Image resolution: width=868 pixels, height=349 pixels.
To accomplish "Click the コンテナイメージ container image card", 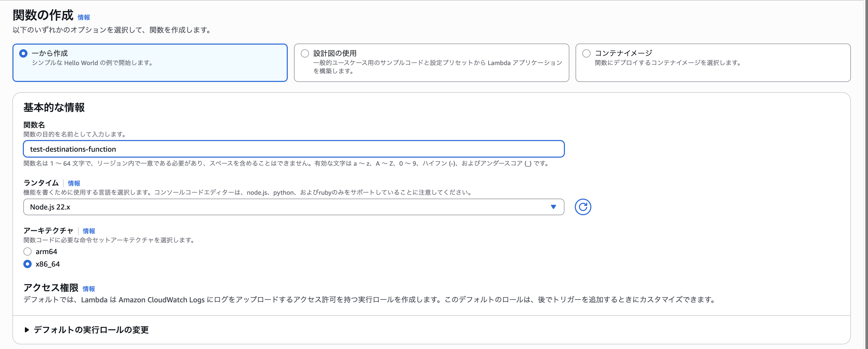I will pyautogui.click(x=713, y=63).
